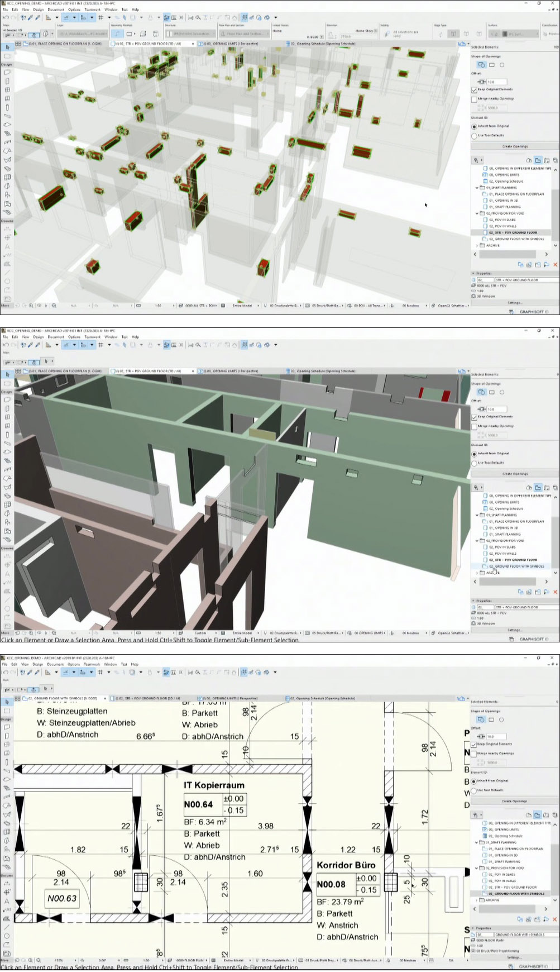The height and width of the screenshot is (972, 560).
Task: Collapse 01_SHAFT PLANNING folder in top window
Action: click(x=477, y=188)
